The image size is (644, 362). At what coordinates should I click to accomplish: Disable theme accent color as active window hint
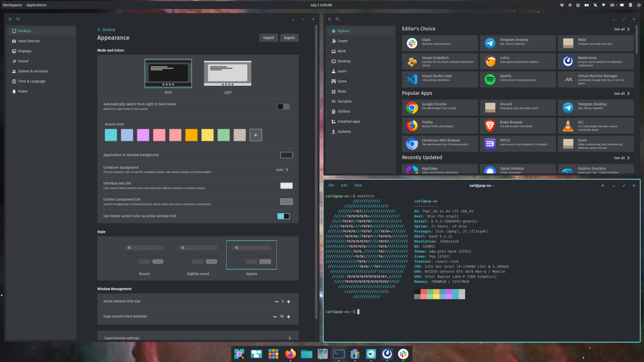283,215
